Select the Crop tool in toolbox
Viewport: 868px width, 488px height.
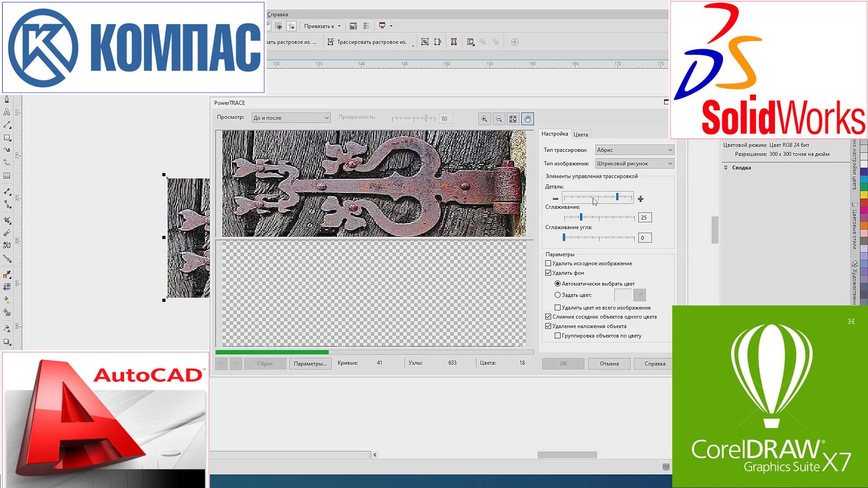pos(7,221)
